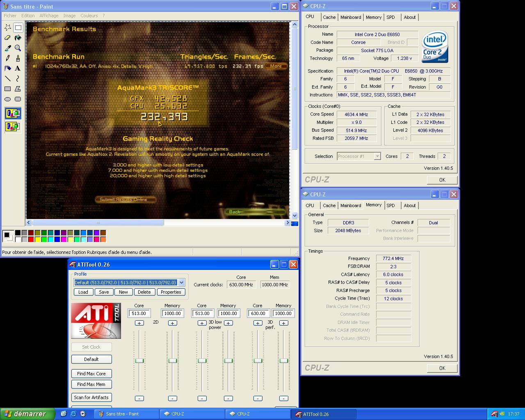Click the 3D perf Core 630.00 input field
The height and width of the screenshot is (420, 525).
258,313
